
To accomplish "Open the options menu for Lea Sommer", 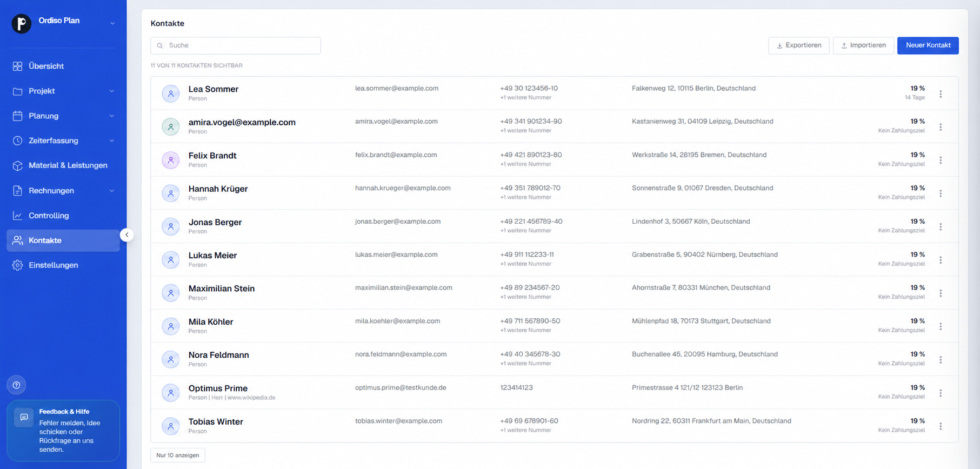I will click(x=941, y=94).
